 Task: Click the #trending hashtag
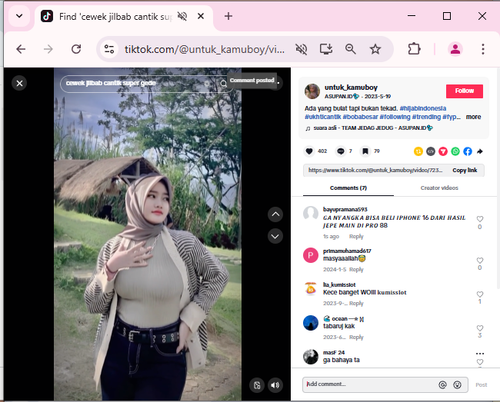[426, 117]
